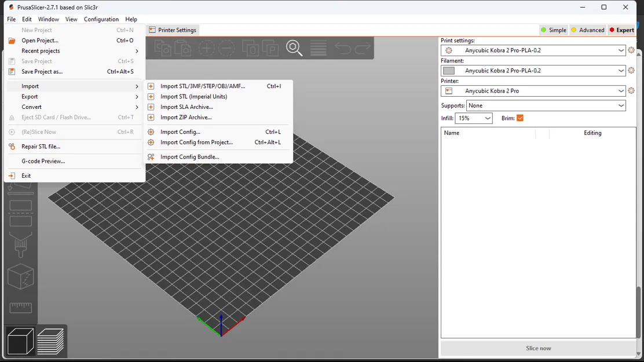Choose Import Config... entry
Viewport: 644px width, 362px height.
pos(219,132)
